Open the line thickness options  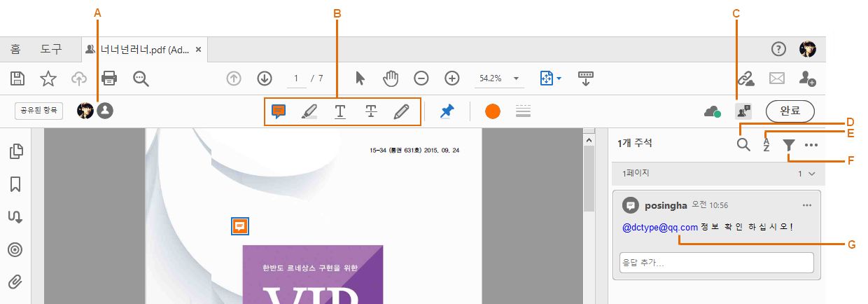[x=523, y=111]
